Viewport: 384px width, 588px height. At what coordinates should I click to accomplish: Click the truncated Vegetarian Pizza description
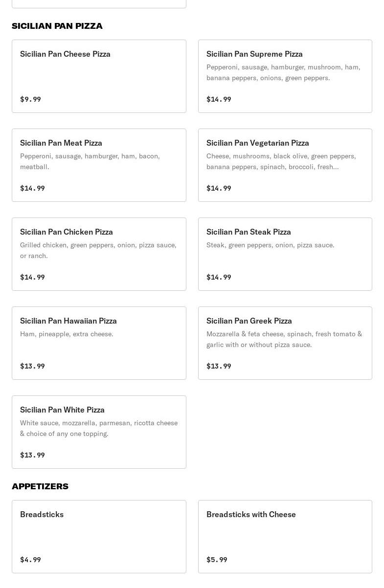281,161
